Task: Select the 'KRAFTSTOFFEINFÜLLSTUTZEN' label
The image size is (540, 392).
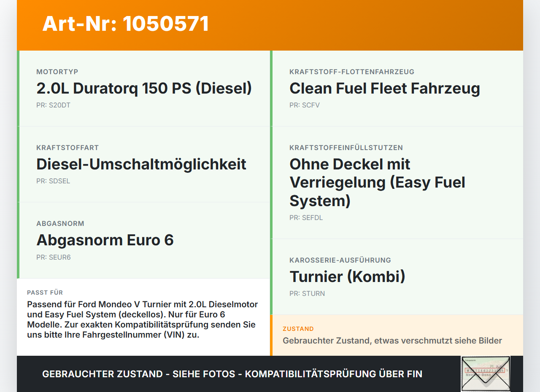Action: pyautogui.click(x=346, y=148)
